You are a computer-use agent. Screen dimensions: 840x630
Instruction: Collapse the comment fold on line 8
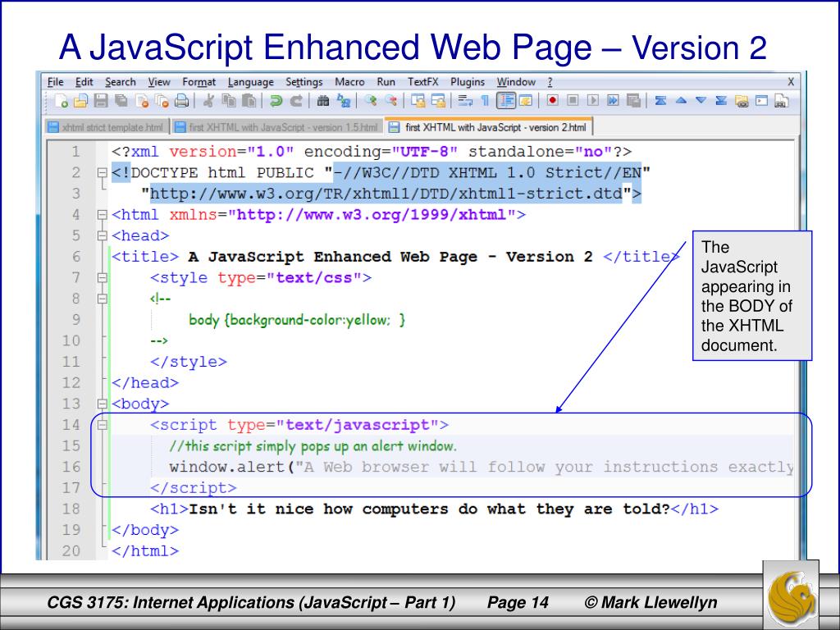(103, 299)
